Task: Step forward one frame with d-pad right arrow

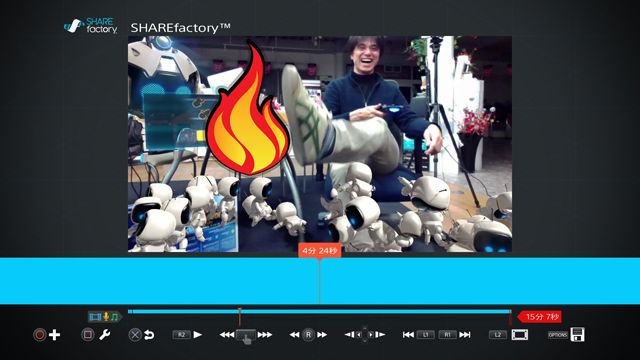Action: [380, 335]
